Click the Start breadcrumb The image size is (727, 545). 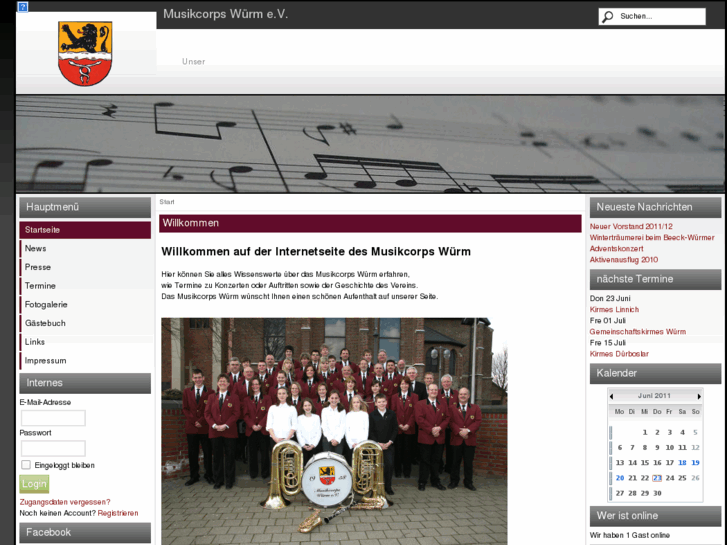[x=167, y=202]
